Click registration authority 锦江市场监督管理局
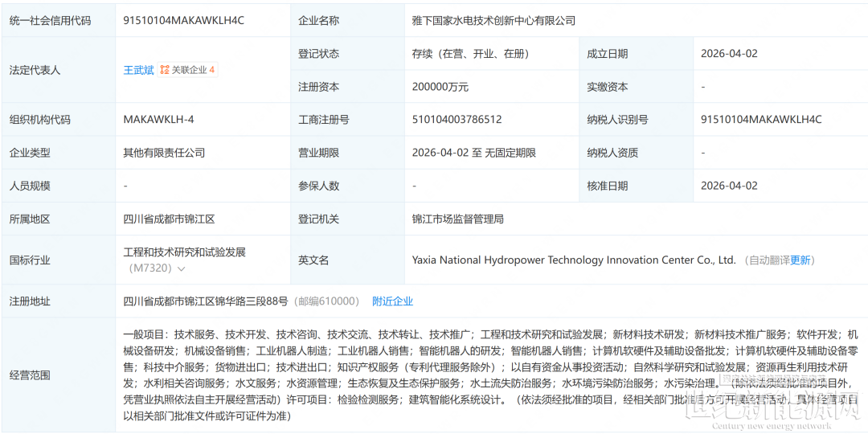Image resolution: width=868 pixels, height=434 pixels. (x=457, y=219)
